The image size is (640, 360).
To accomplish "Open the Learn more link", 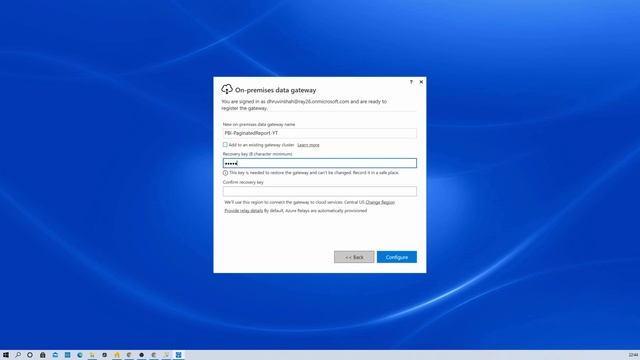I will tap(308, 145).
